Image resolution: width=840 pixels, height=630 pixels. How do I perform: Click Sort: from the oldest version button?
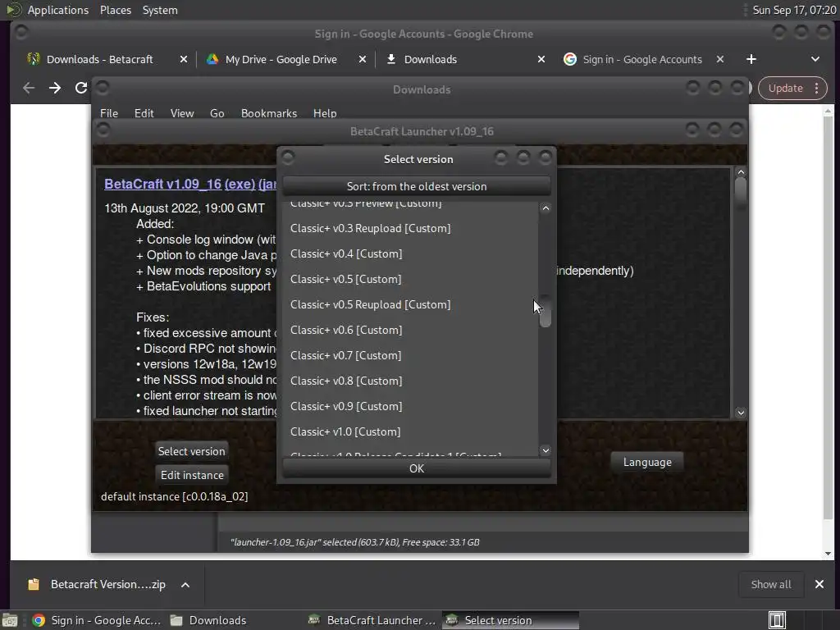(416, 186)
